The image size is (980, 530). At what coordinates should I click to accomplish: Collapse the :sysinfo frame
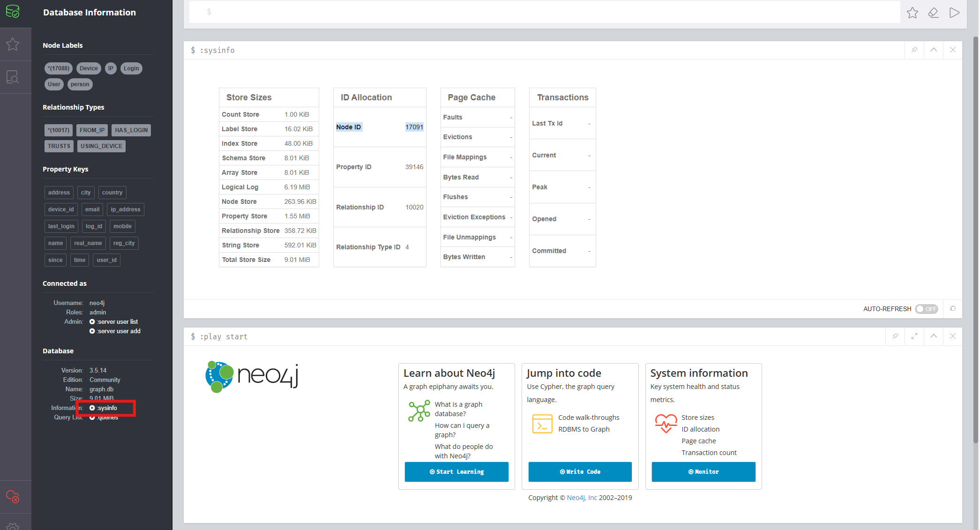point(933,50)
